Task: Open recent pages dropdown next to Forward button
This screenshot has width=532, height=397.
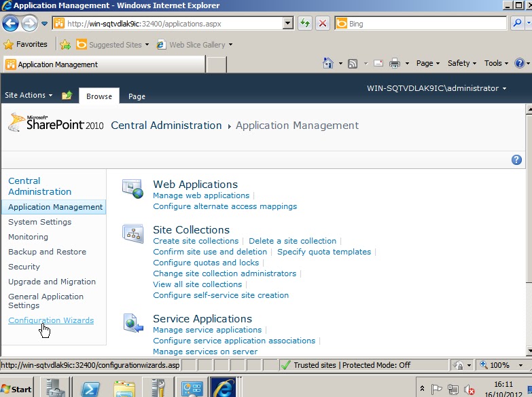Action: (x=44, y=24)
